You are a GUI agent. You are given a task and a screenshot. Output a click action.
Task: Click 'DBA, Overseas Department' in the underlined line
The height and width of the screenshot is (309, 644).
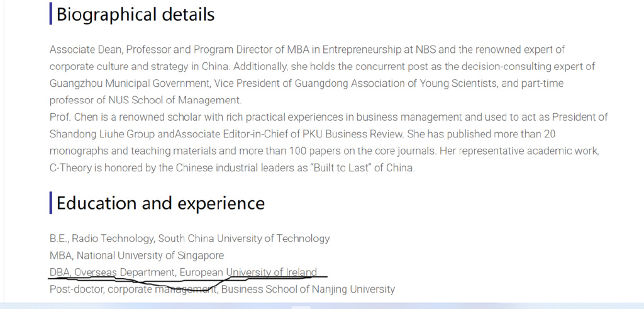point(112,272)
